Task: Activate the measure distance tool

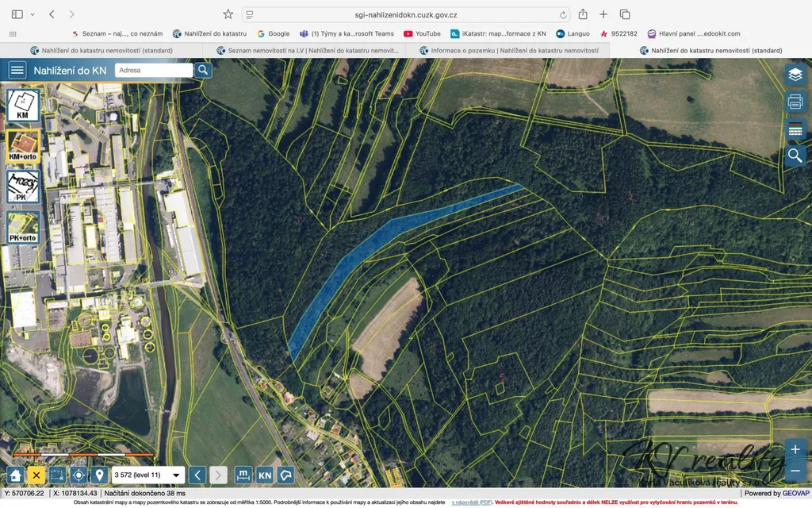Action: [x=243, y=475]
